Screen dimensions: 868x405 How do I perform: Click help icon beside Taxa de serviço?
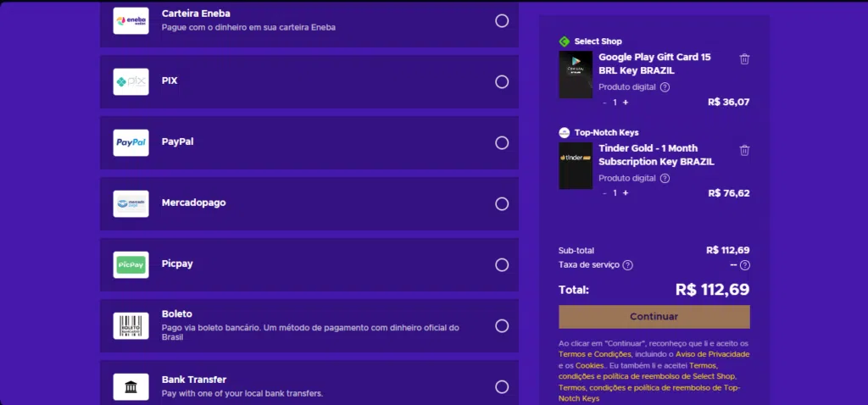coord(627,265)
